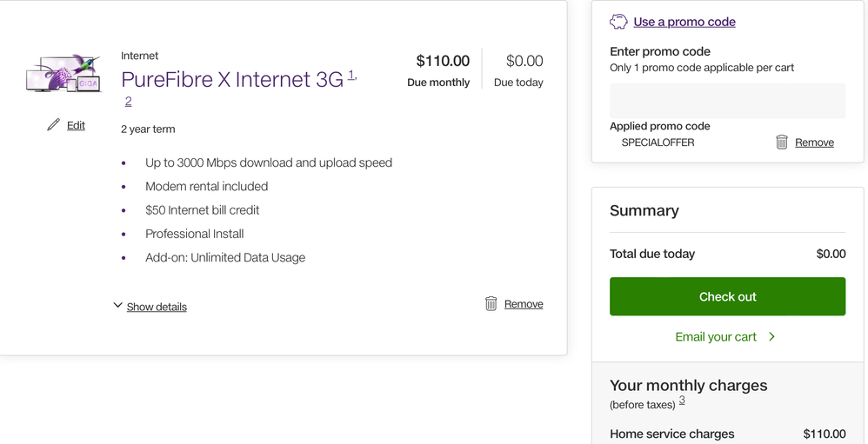Image resolution: width=868 pixels, height=444 pixels.
Task: Click the PureFibre product devices image
Action: (x=63, y=75)
